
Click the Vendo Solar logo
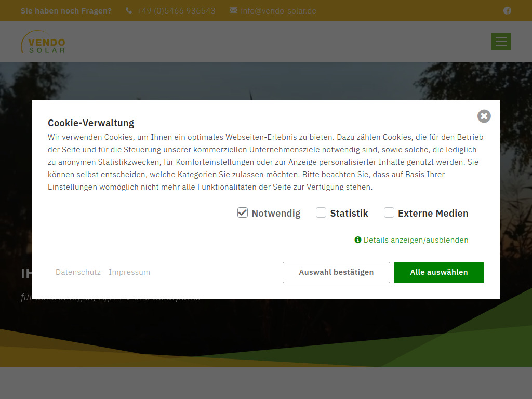(x=43, y=42)
